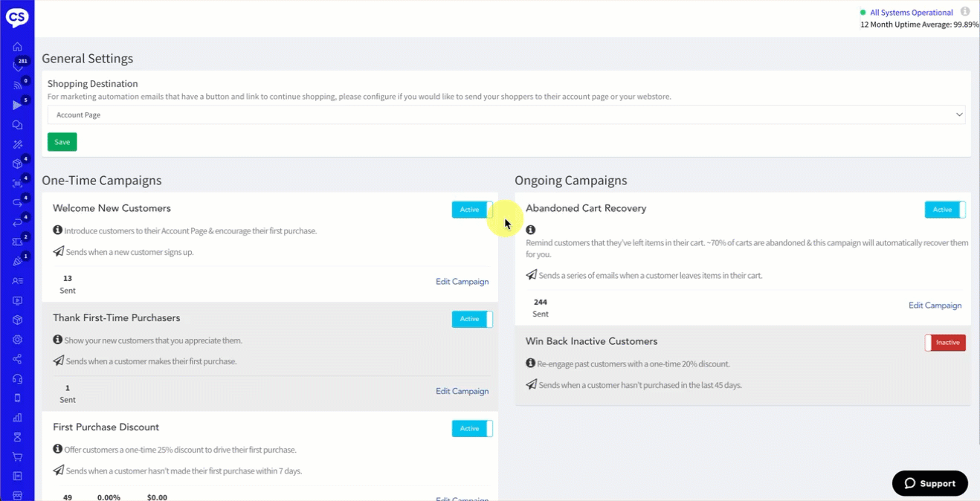Viewport: 980px width, 501px height.
Task: Click the chat bubbles sidebar icon
Action: pyautogui.click(x=17, y=125)
